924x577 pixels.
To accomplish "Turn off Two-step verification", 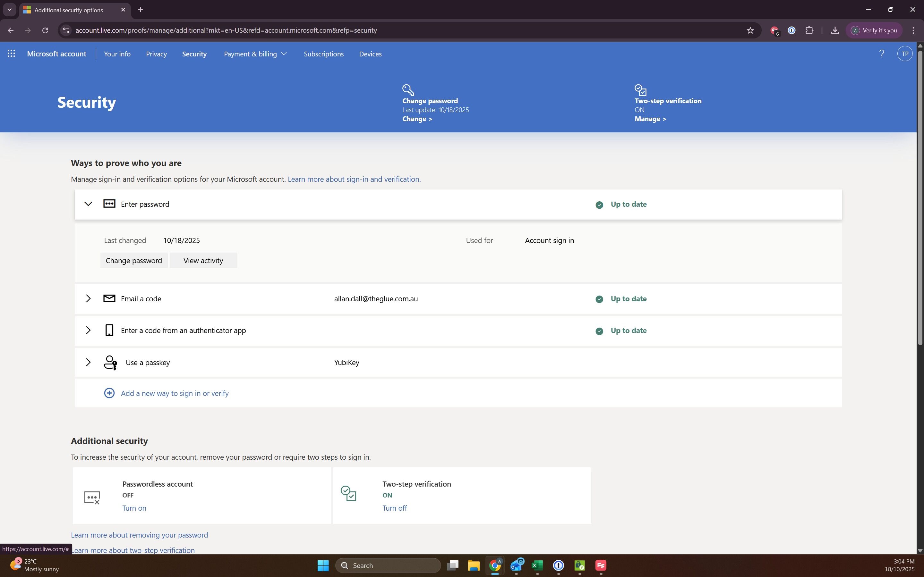I will click(x=394, y=508).
